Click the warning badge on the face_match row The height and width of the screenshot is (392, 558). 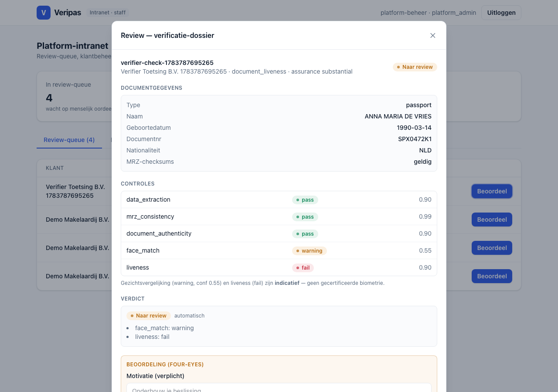pos(310,251)
